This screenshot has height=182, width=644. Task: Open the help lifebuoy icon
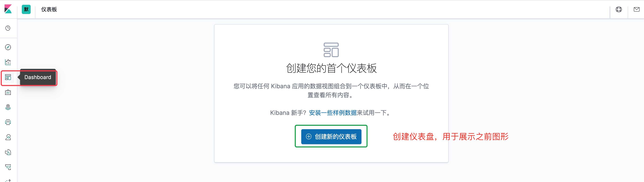[x=619, y=10]
